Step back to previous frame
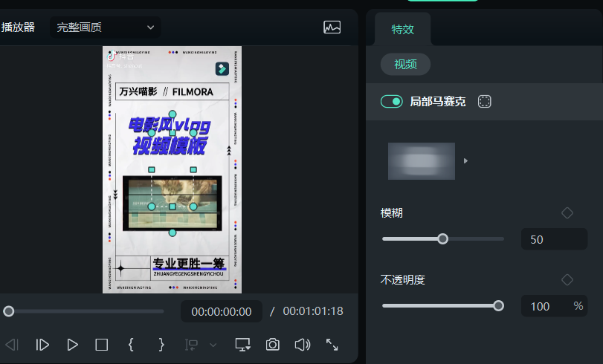Image resolution: width=603 pixels, height=364 pixels. click(12, 345)
